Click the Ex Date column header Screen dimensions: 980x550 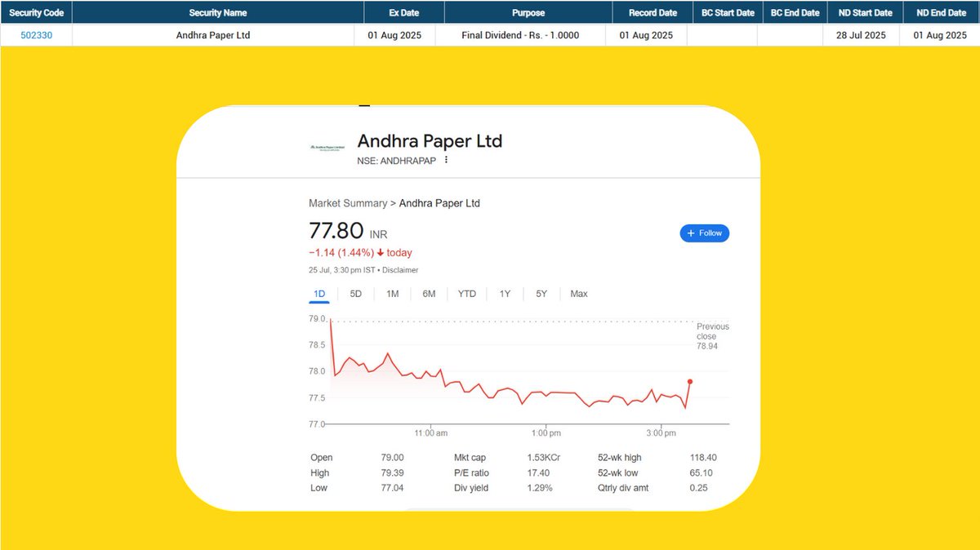(x=403, y=12)
